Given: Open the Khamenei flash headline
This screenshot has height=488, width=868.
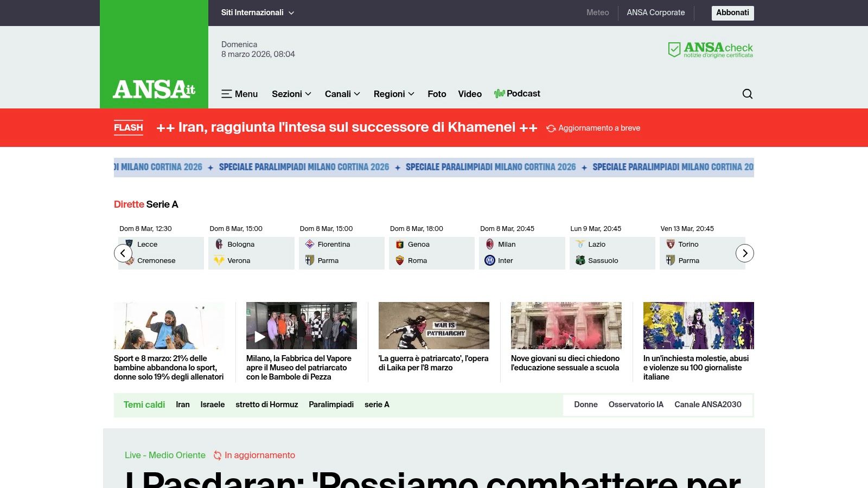Looking at the screenshot, I should (347, 127).
